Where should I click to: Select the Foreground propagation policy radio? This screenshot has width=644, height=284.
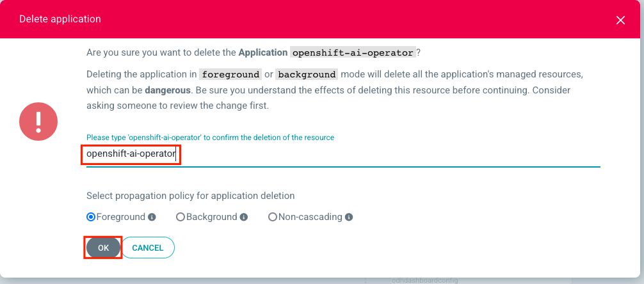91,217
